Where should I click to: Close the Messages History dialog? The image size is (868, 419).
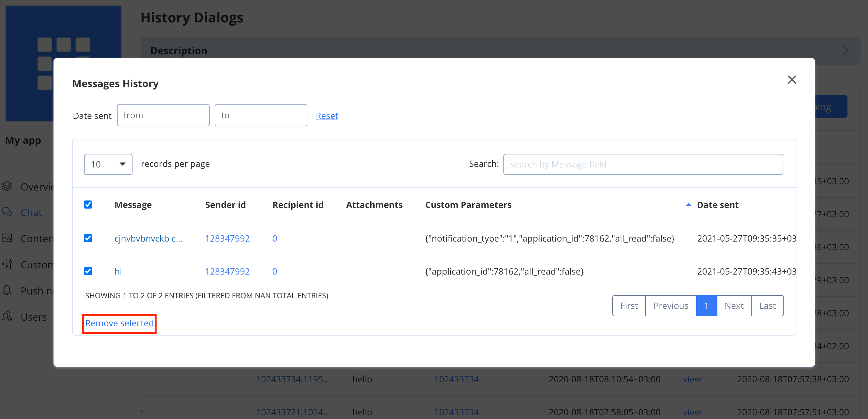(x=791, y=80)
